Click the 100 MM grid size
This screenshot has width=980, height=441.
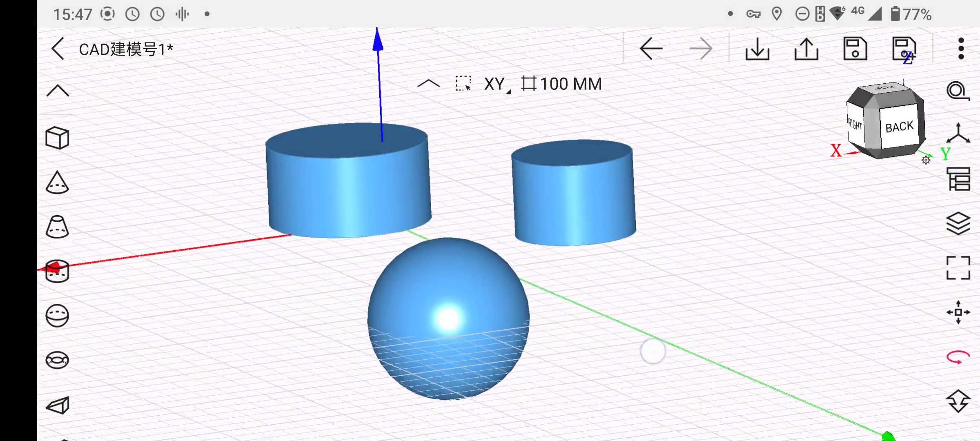[x=562, y=84]
